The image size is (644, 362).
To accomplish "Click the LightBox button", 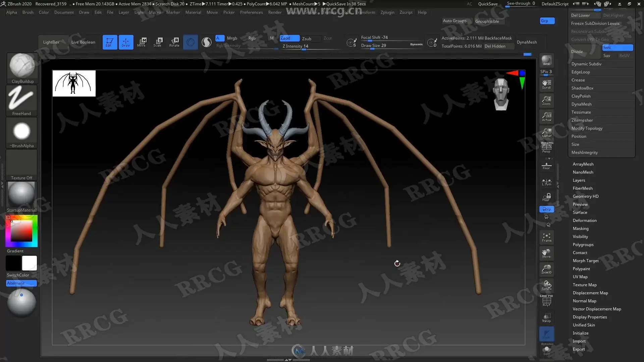I will coord(51,42).
